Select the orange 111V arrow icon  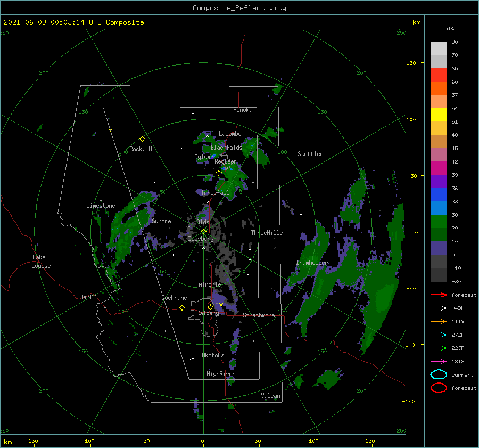coord(439,321)
